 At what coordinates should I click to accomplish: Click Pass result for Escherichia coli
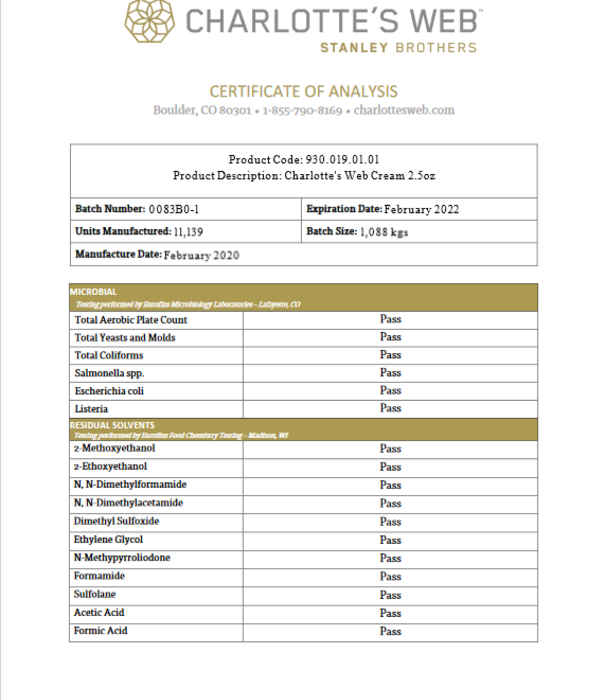click(x=391, y=391)
